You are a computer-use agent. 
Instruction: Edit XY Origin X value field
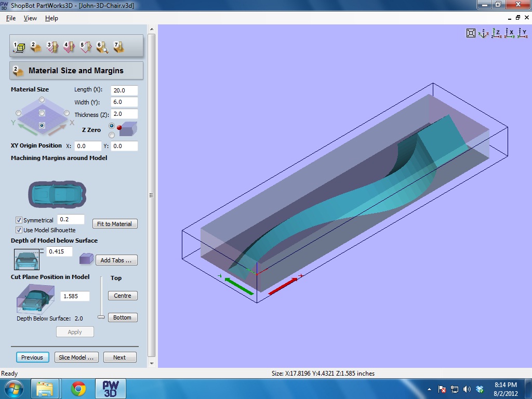pyautogui.click(x=88, y=146)
